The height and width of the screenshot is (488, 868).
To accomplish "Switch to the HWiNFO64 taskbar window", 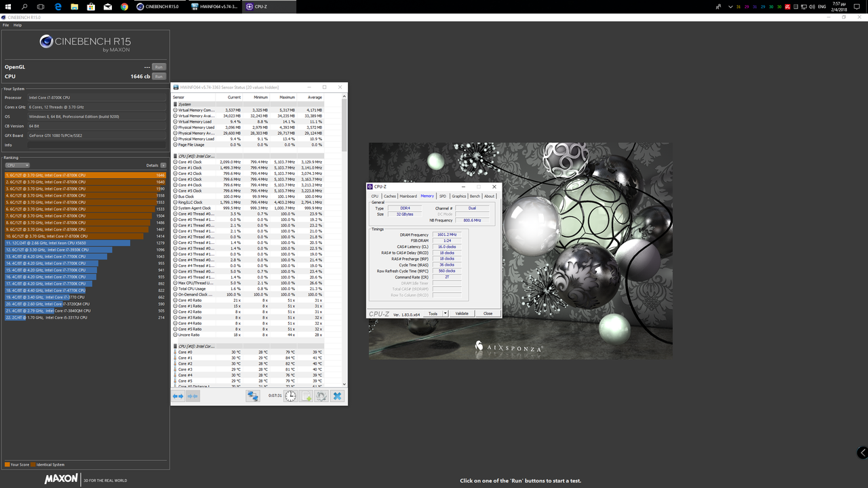I will click(214, 6).
